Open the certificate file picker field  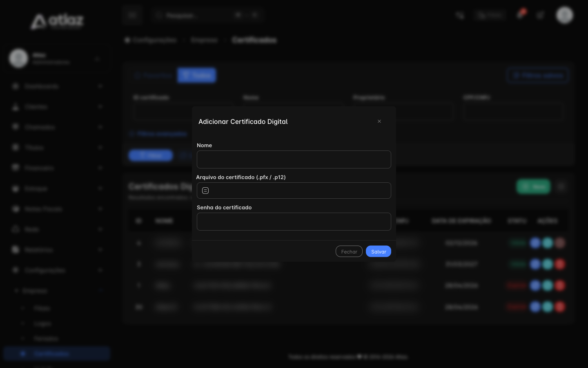pyautogui.click(x=294, y=191)
